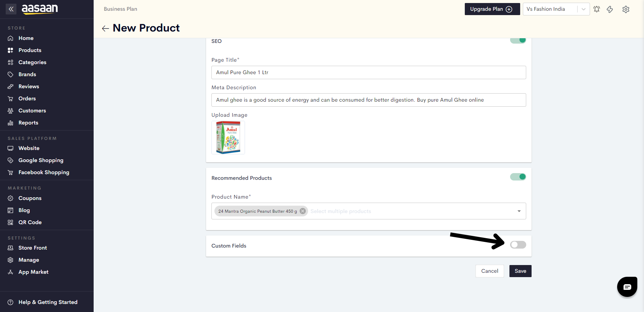Toggle the SEO switch off
Image resolution: width=644 pixels, height=312 pixels.
coord(518,40)
